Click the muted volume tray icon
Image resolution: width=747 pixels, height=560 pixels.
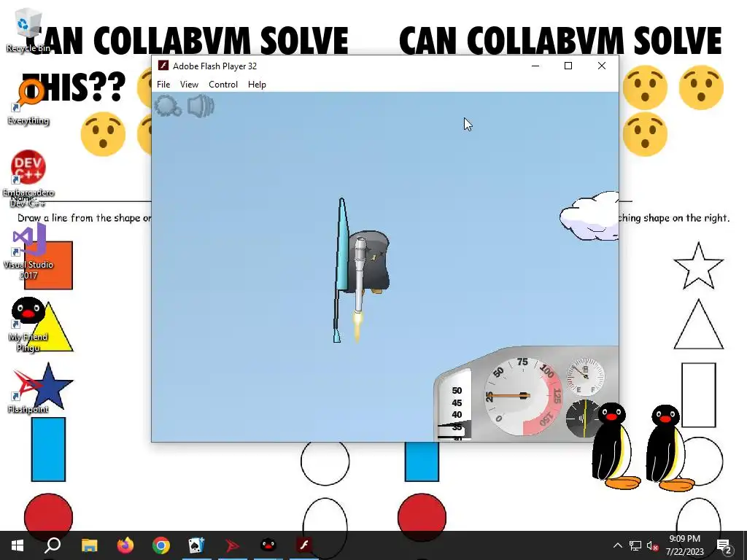point(652,545)
